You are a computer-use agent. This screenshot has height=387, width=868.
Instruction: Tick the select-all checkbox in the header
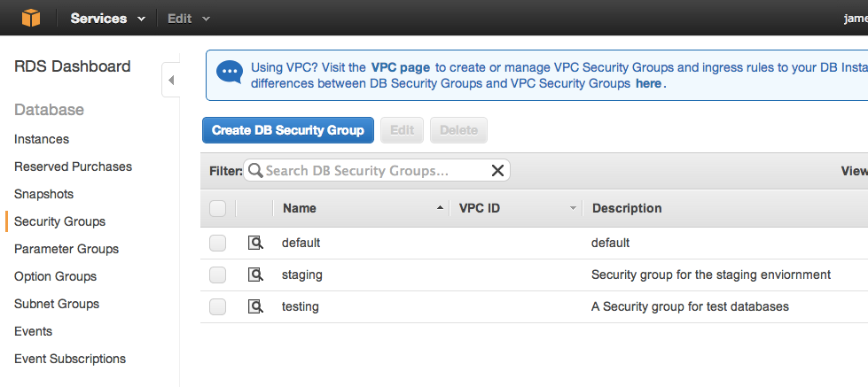point(217,208)
